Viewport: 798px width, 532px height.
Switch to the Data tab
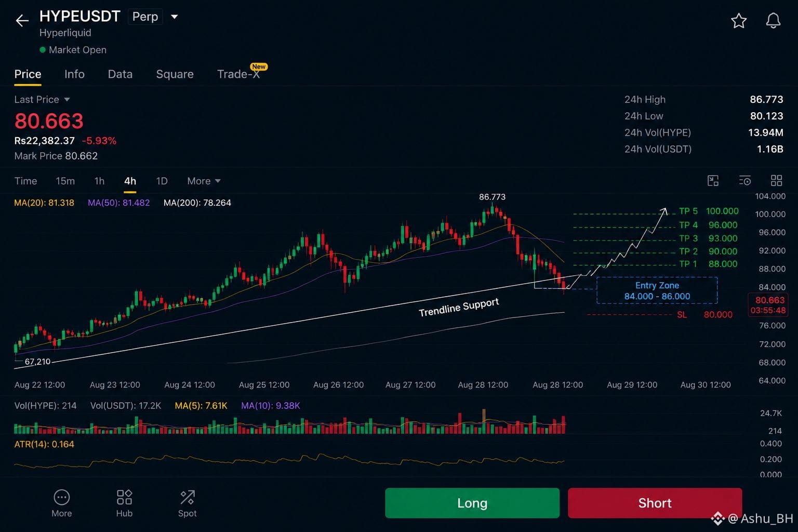pyautogui.click(x=120, y=74)
